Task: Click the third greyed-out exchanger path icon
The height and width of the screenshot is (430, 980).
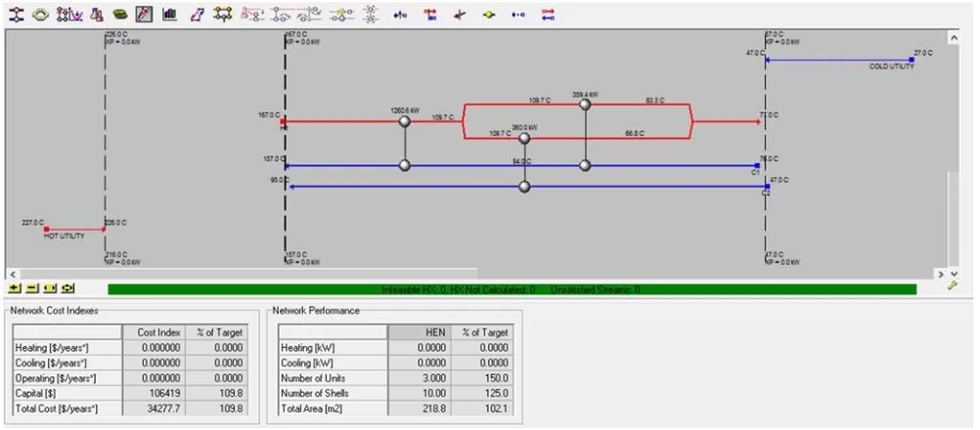Action: tap(311, 15)
